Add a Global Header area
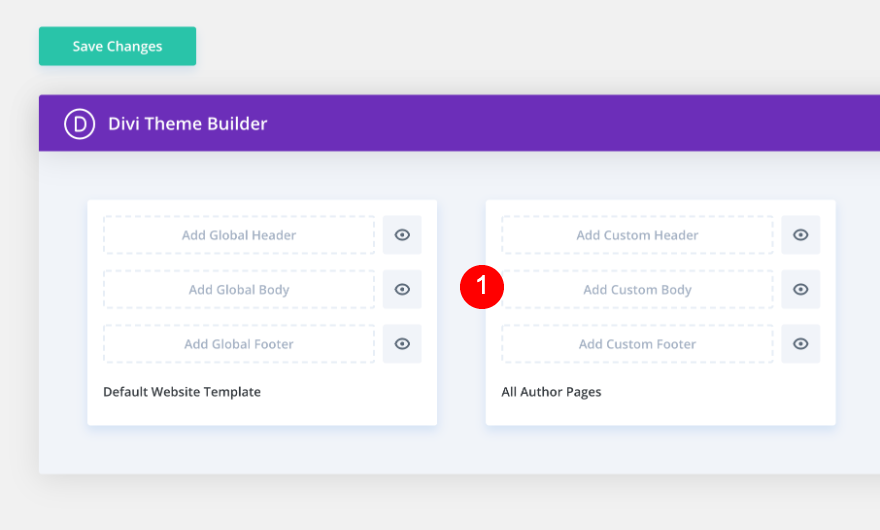The height and width of the screenshot is (530, 880). 239,235
